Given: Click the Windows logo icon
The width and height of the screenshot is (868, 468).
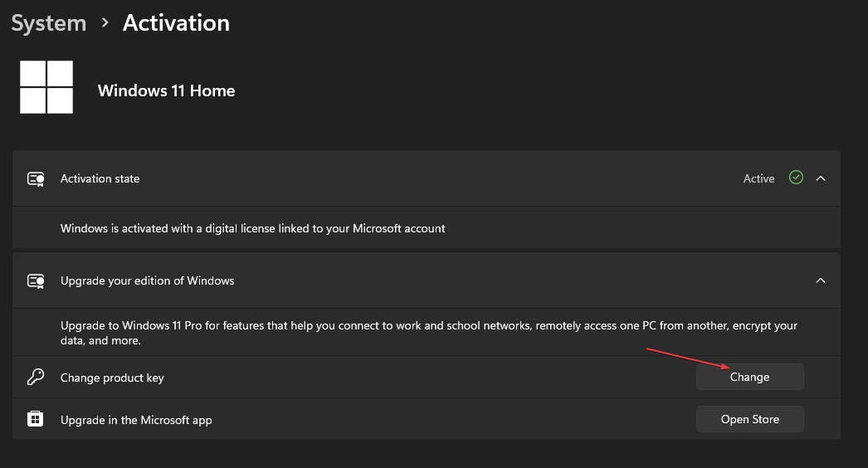Looking at the screenshot, I should [46, 87].
